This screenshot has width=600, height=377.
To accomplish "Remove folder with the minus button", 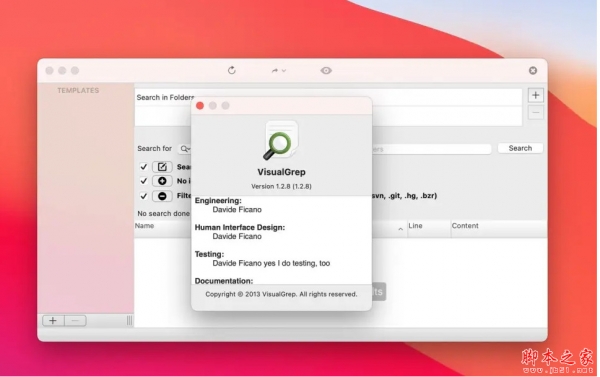I will point(535,113).
